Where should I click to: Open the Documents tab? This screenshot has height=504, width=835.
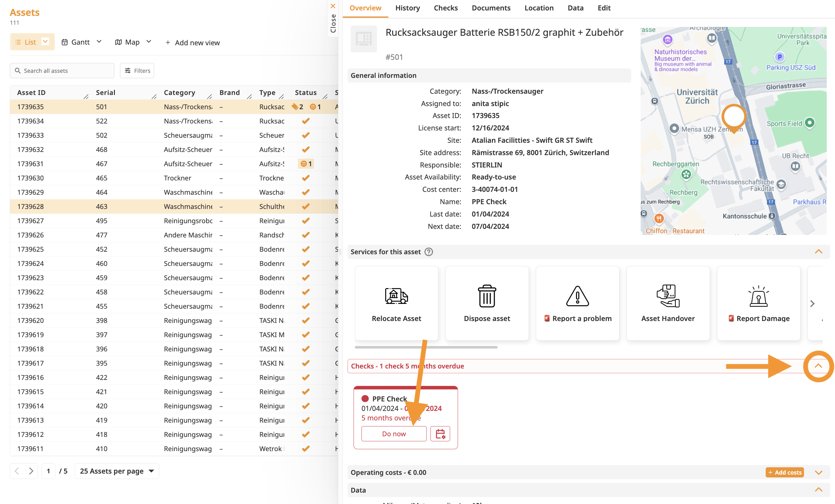[x=491, y=8]
